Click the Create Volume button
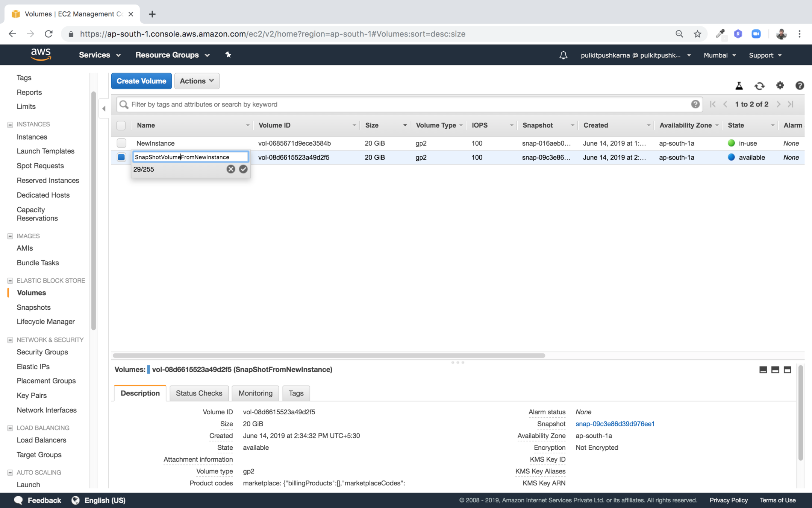The image size is (812, 508). pos(141,81)
